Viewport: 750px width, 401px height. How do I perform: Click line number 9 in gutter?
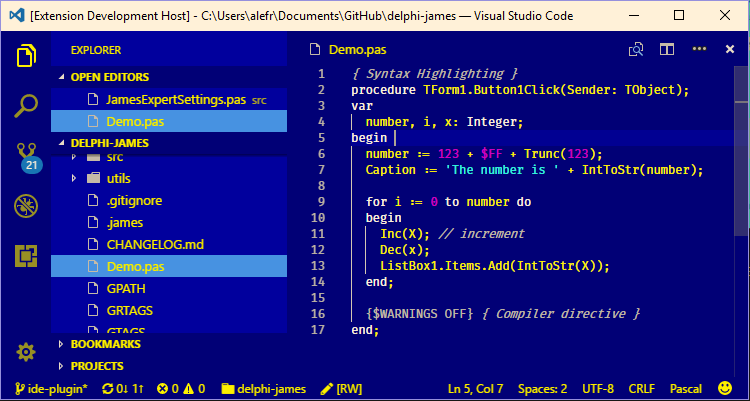[321, 201]
